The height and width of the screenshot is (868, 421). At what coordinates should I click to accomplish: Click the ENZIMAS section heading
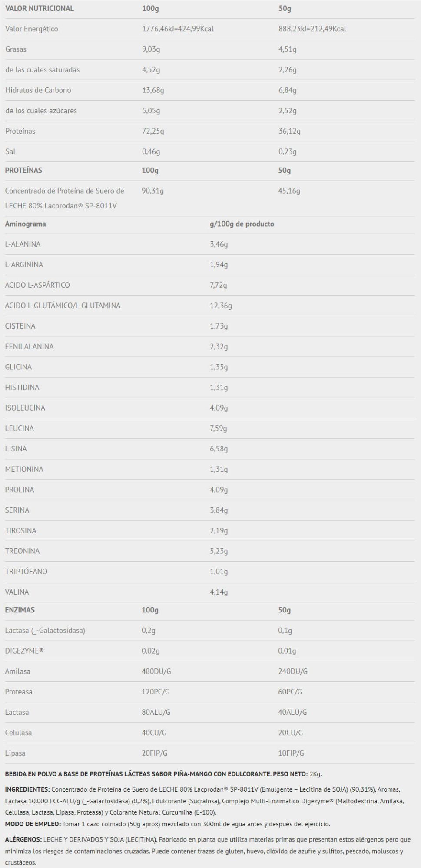(x=20, y=610)
